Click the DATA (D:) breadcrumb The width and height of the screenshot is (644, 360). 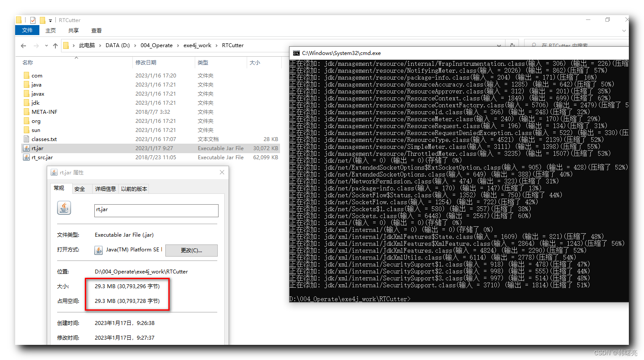click(118, 45)
